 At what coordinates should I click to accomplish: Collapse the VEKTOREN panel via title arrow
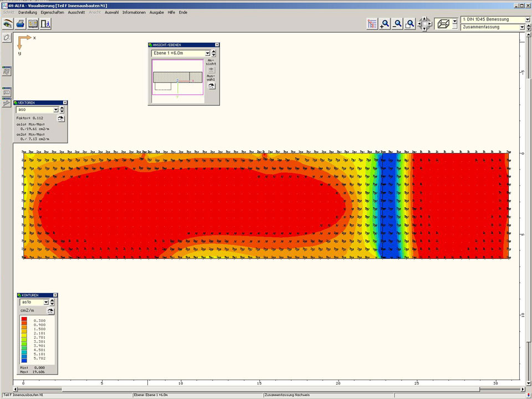(x=65, y=103)
